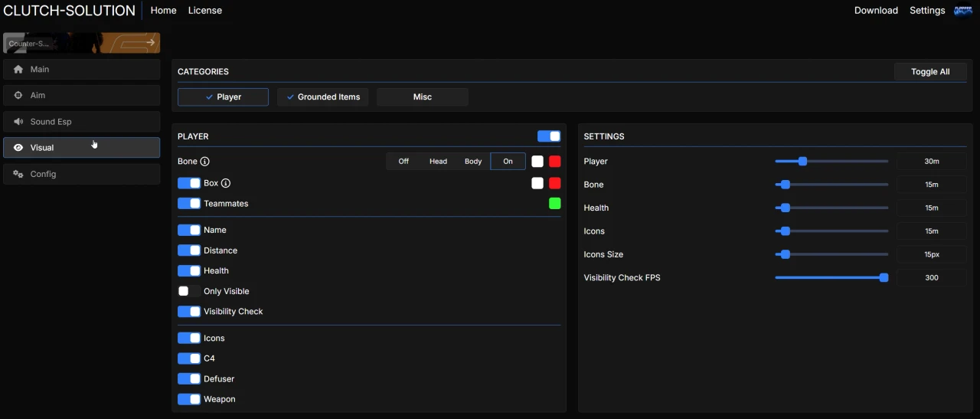Image resolution: width=980 pixels, height=419 pixels.
Task: Toggle the Box switch
Action: (x=189, y=183)
